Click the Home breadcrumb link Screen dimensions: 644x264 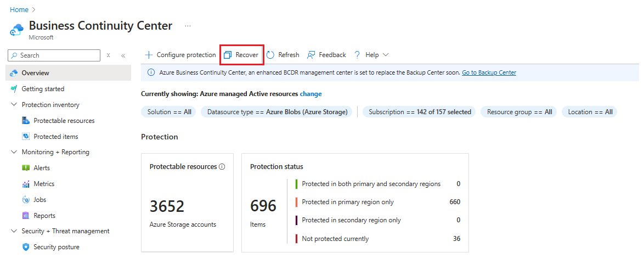tap(19, 9)
